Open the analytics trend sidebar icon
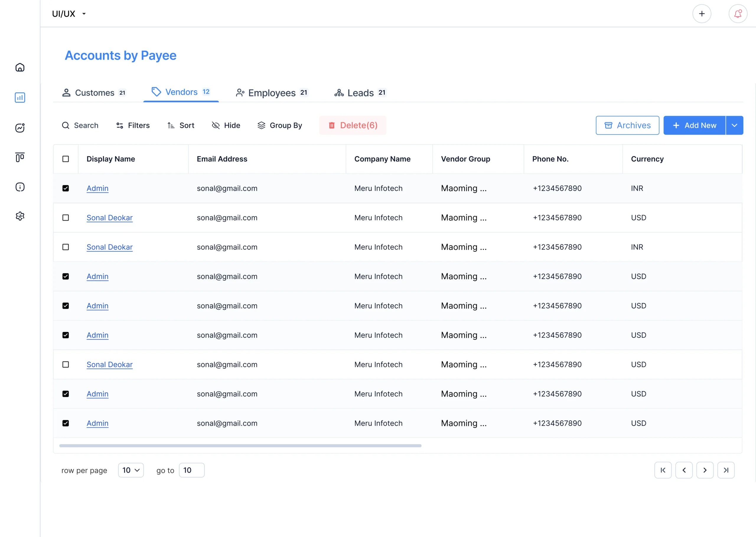This screenshot has height=537, width=756. 20,128
